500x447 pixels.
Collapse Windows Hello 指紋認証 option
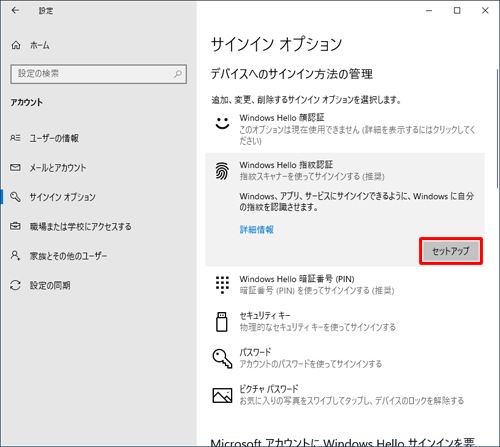pyautogui.click(x=345, y=171)
